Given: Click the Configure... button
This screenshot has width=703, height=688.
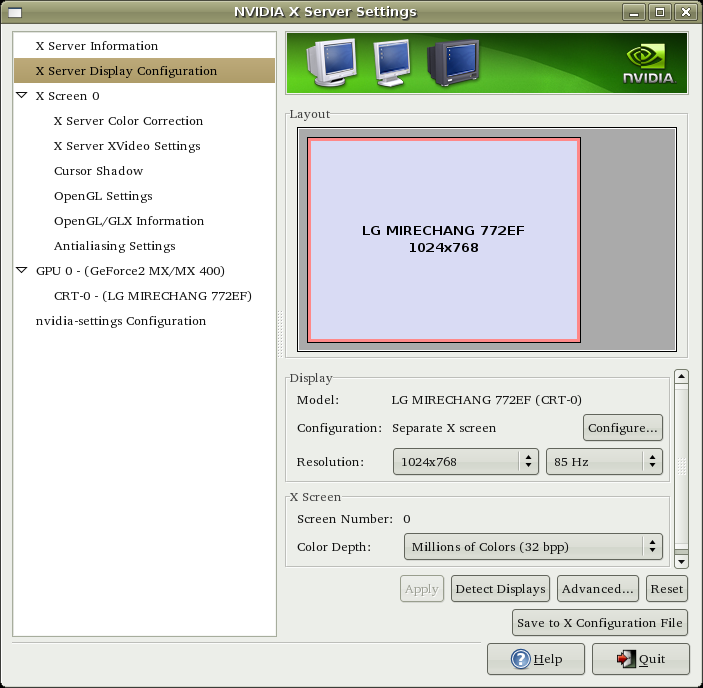Looking at the screenshot, I should click(622, 428).
